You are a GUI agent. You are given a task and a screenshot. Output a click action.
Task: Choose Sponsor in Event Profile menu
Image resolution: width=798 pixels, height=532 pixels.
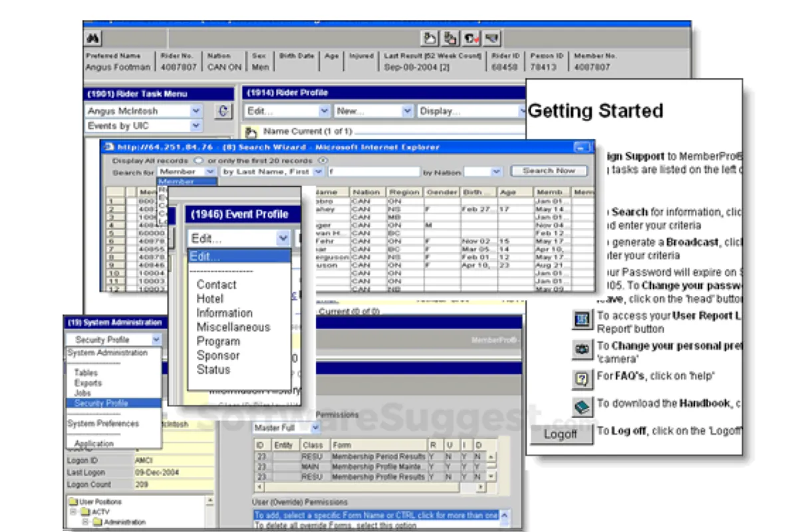[x=217, y=355]
